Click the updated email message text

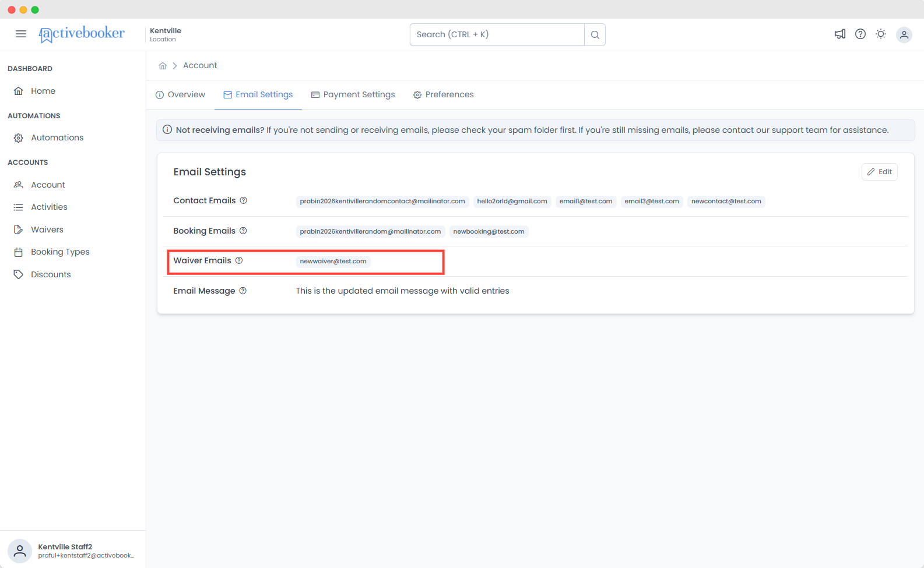point(402,291)
